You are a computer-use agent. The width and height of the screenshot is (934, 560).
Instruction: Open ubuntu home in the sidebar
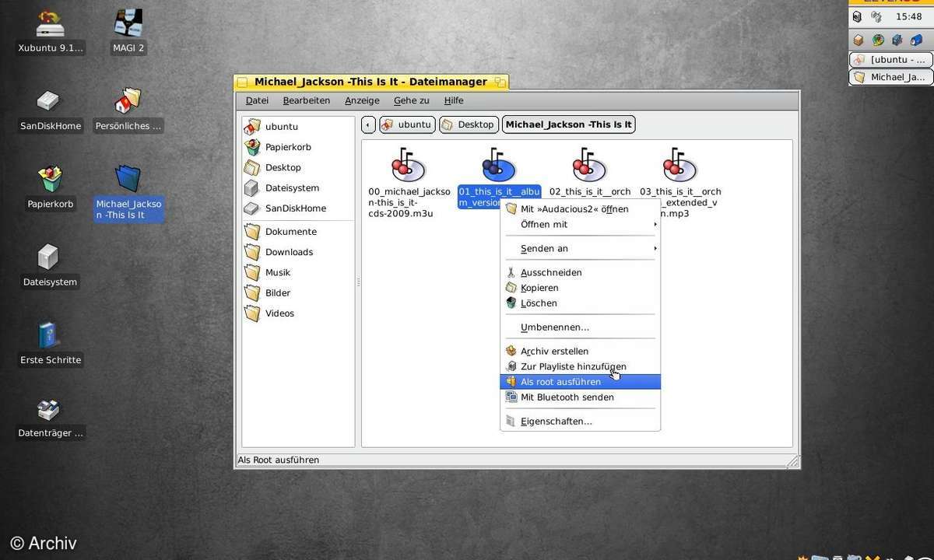coord(298,126)
